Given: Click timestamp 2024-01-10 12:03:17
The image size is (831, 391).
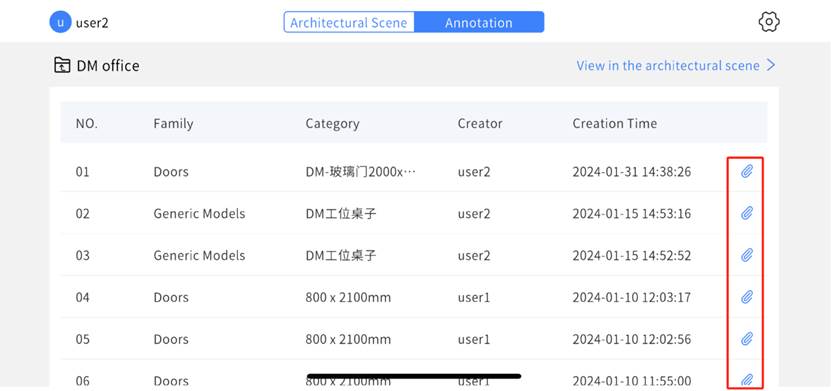Looking at the screenshot, I should (632, 297).
